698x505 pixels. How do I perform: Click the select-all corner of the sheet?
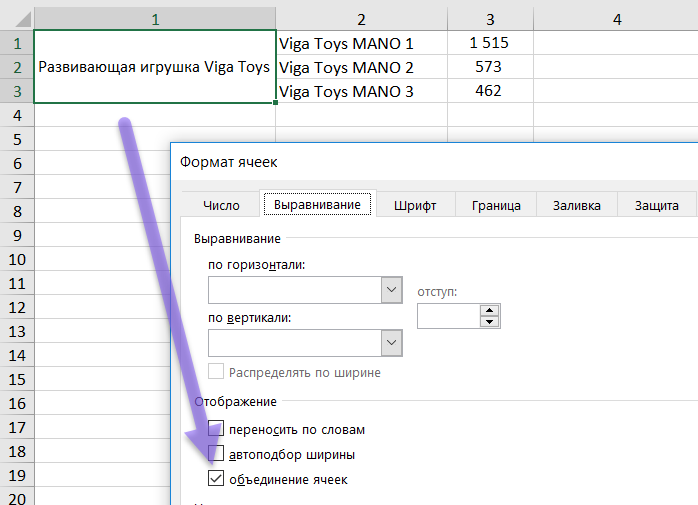(16, 19)
